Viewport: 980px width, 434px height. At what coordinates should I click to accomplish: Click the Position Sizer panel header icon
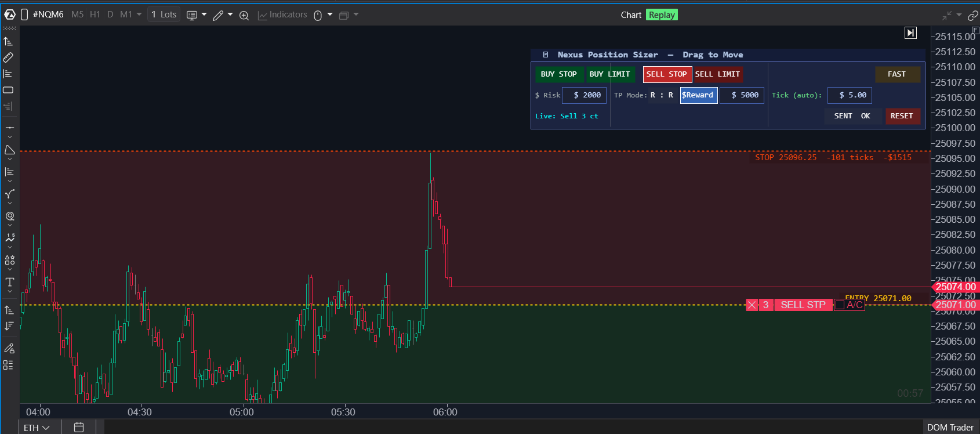545,55
